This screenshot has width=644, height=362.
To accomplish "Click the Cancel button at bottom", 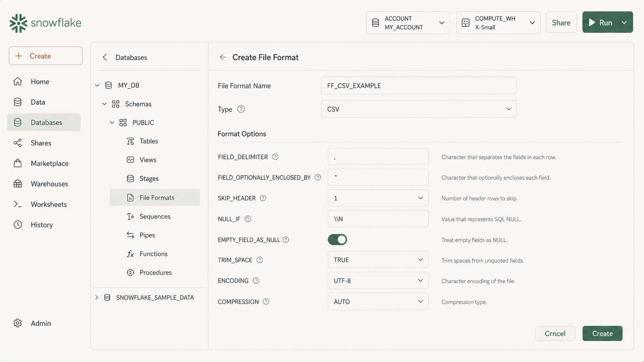I will [555, 334].
